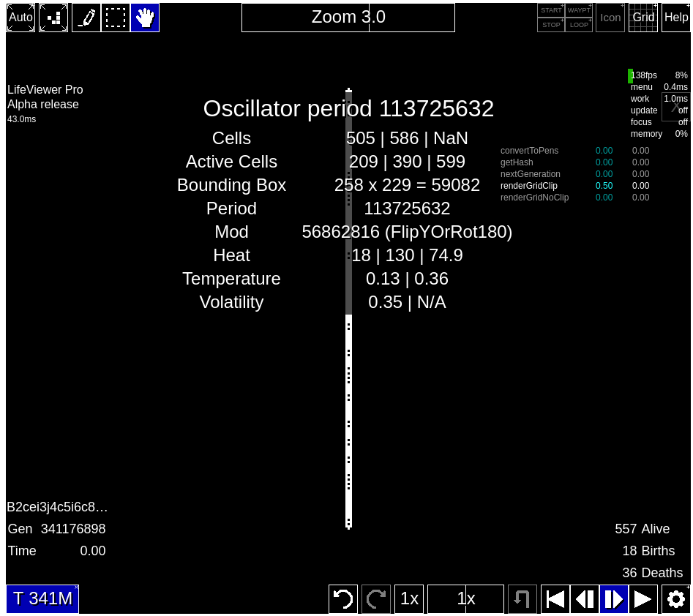Open the settings gear icon

[x=676, y=599]
